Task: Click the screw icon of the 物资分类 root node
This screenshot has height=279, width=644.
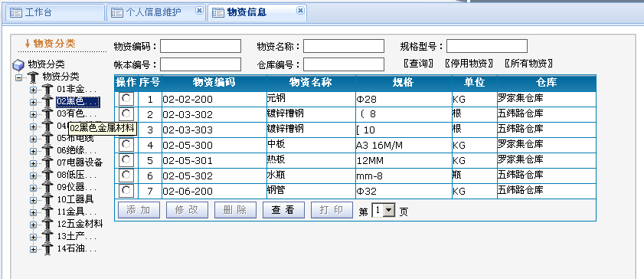Action: [33, 77]
